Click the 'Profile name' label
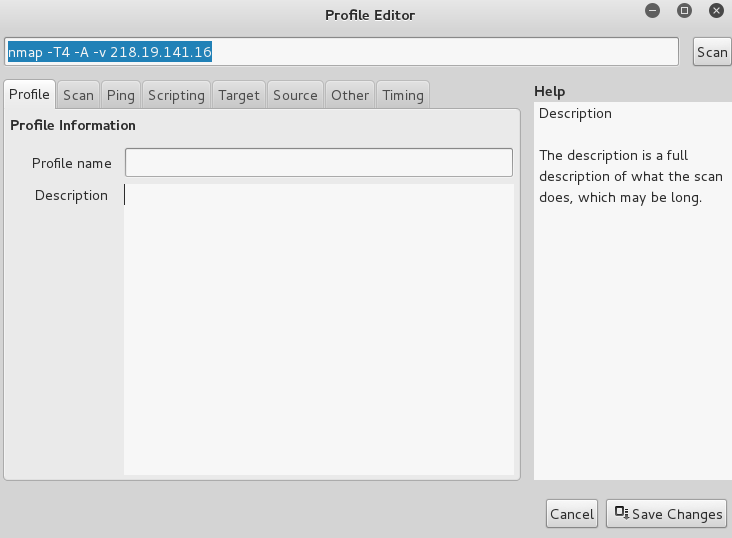The width and height of the screenshot is (732, 538). point(71,163)
